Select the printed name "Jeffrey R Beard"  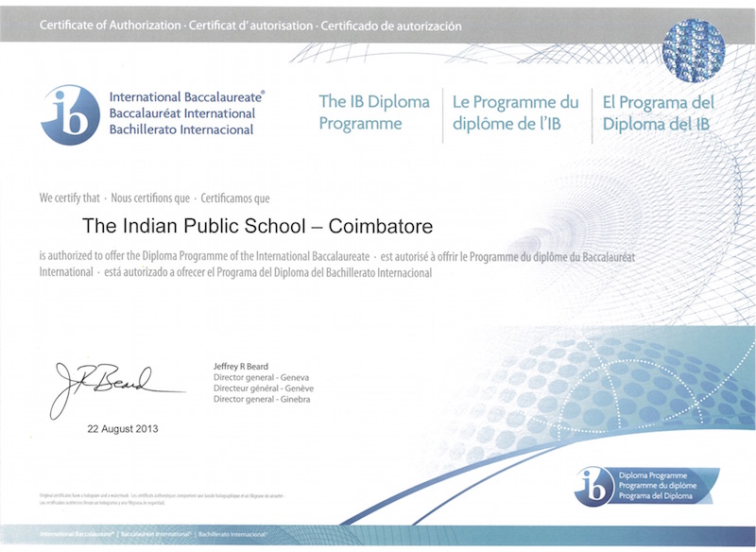click(241, 367)
